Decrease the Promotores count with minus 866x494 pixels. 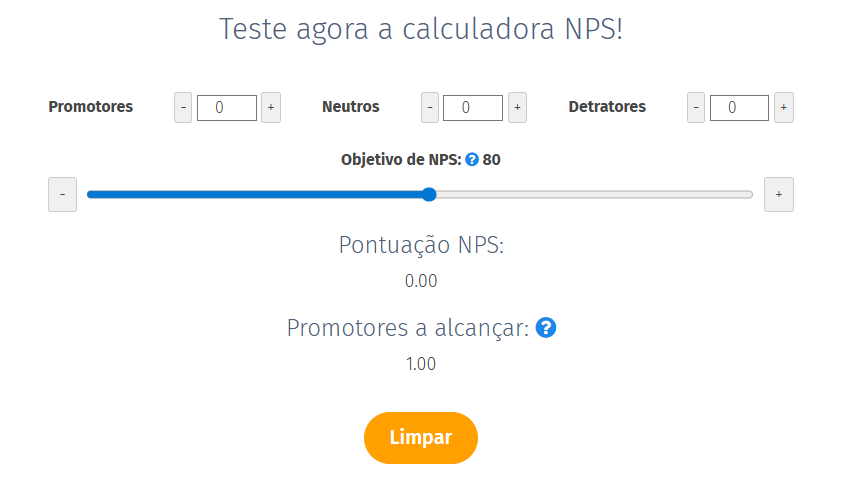(183, 107)
